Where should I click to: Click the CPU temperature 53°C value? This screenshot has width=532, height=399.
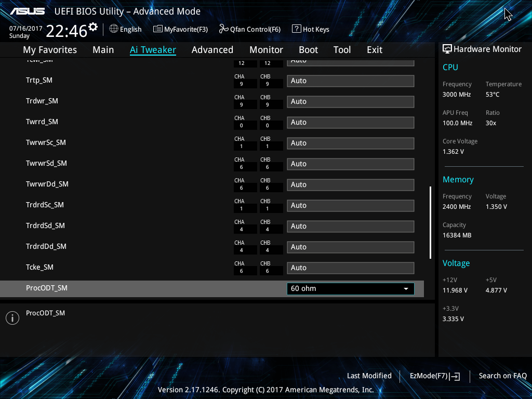click(x=493, y=95)
